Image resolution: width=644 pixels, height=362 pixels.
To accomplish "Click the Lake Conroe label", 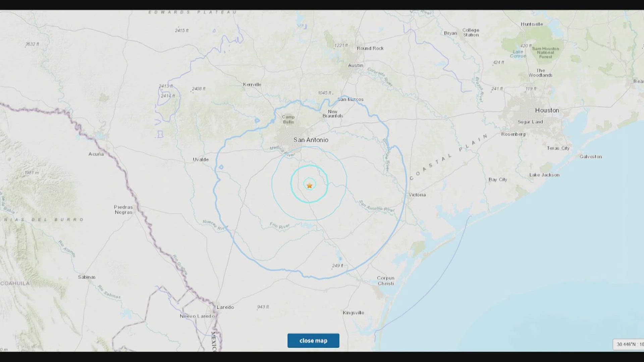I will [x=518, y=54].
